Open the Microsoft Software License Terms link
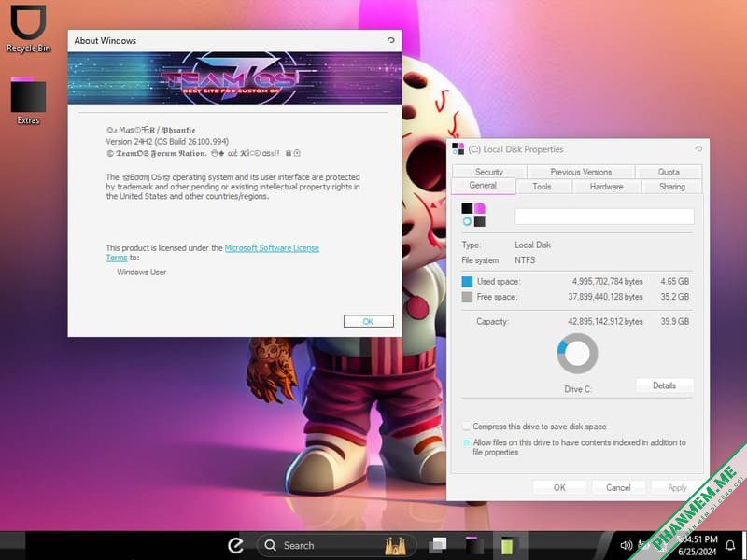This screenshot has height=560, width=747. coord(272,248)
